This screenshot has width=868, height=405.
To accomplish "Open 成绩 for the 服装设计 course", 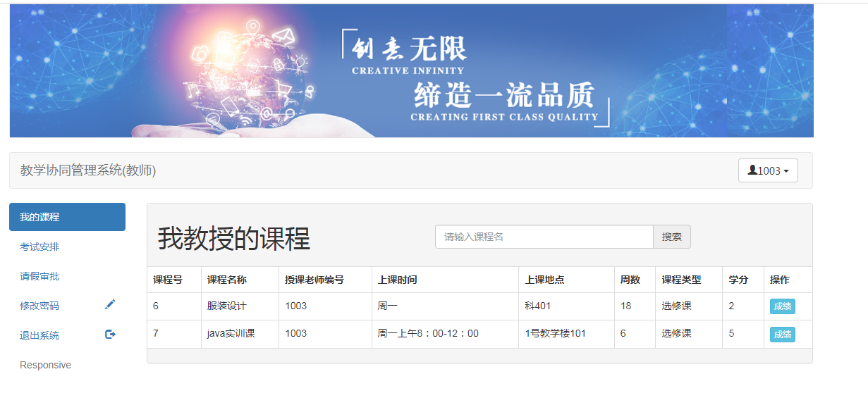I will 783,306.
